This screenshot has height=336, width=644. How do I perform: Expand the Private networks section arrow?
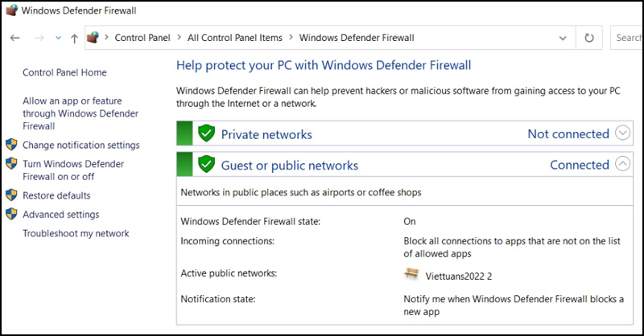tap(622, 133)
